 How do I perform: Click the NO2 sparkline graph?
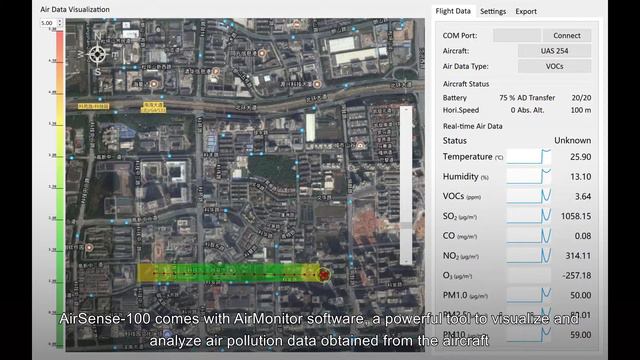[529, 256]
